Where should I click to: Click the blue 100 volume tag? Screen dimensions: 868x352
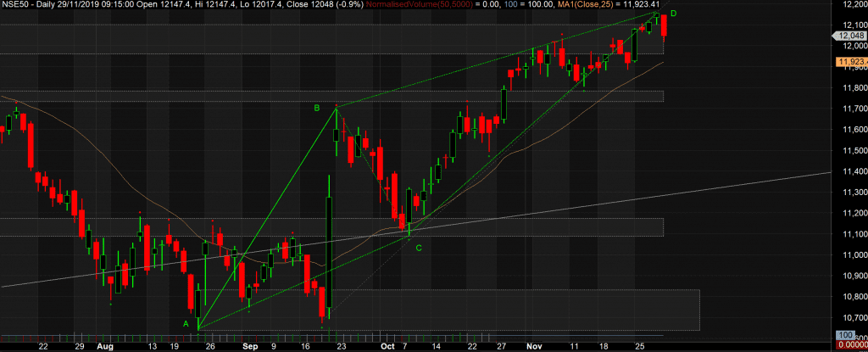pos(849,336)
